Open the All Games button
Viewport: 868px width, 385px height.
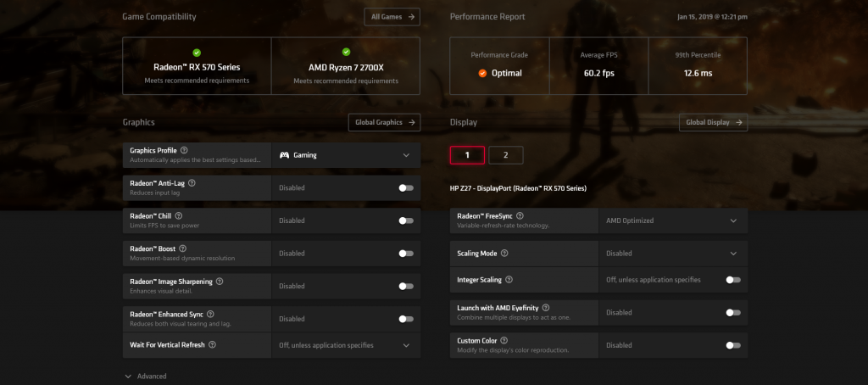(x=392, y=16)
